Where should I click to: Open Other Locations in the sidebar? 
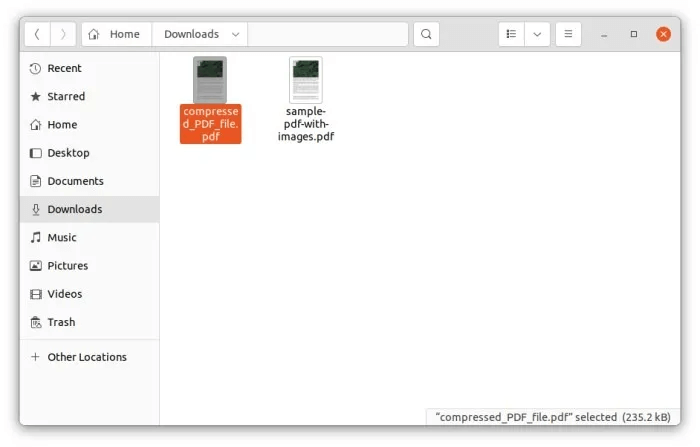(89, 357)
